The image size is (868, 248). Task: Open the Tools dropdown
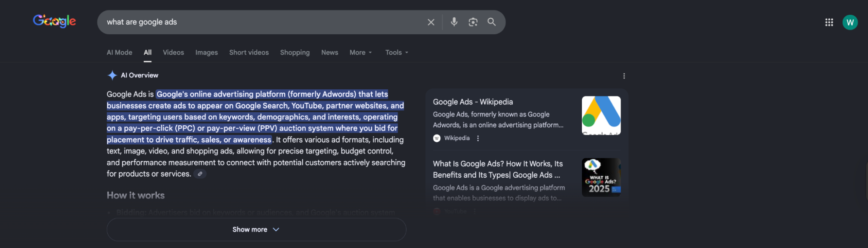coord(396,52)
